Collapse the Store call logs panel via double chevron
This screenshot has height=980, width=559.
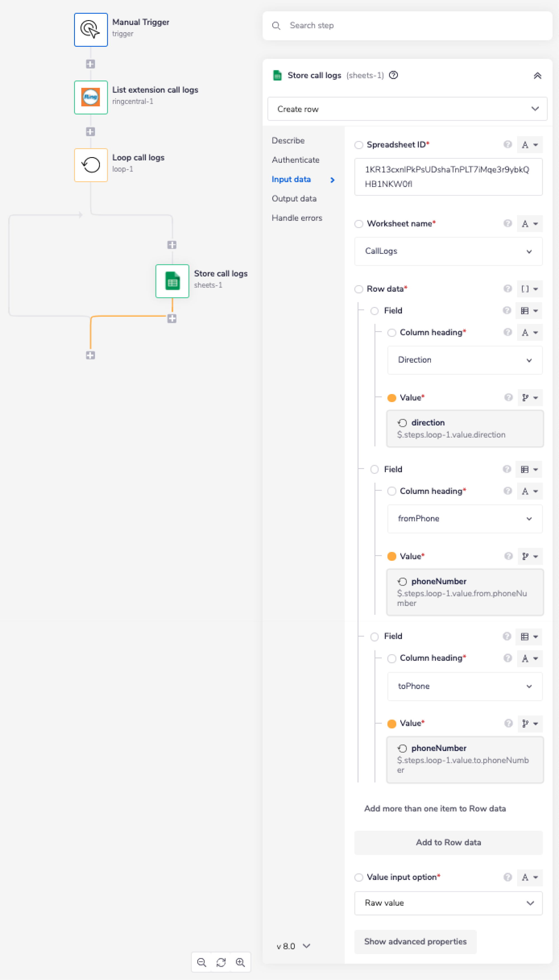pos(537,76)
